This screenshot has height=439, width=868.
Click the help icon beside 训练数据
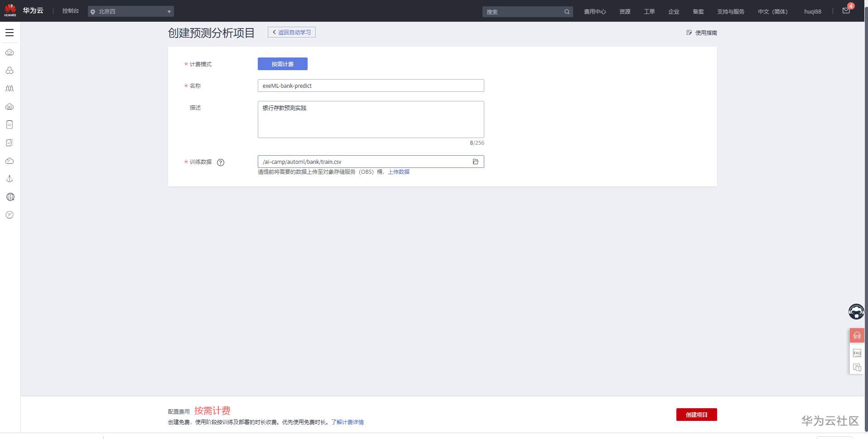(221, 162)
